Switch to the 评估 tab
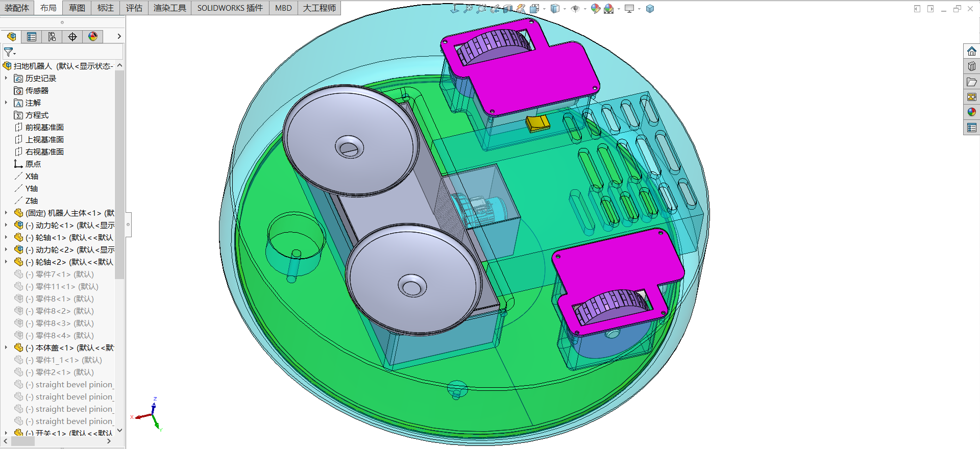The width and height of the screenshot is (980, 449). click(x=134, y=8)
